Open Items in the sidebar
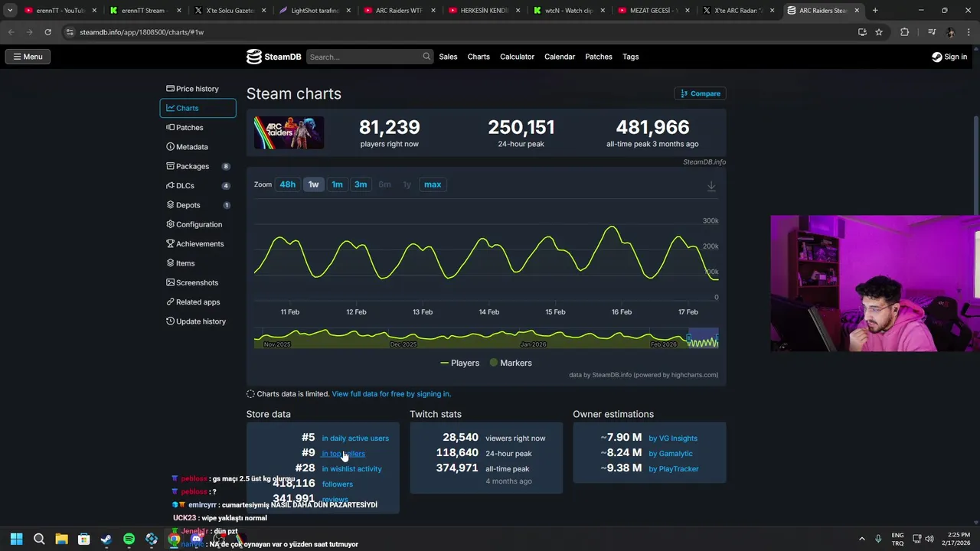The width and height of the screenshot is (980, 551). coord(198,263)
